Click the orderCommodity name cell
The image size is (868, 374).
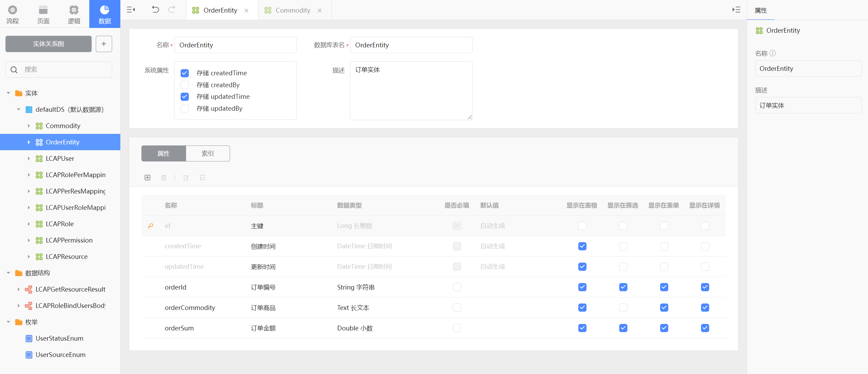190,308
